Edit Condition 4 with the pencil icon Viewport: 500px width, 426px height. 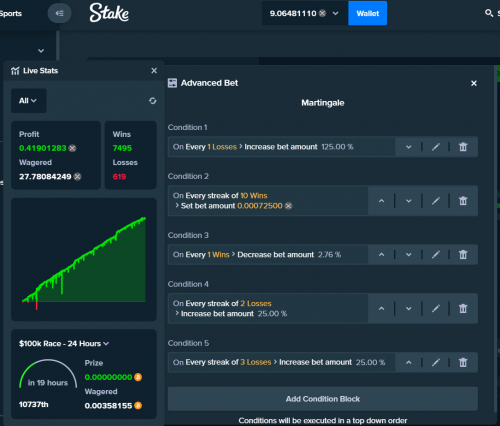coord(436,309)
